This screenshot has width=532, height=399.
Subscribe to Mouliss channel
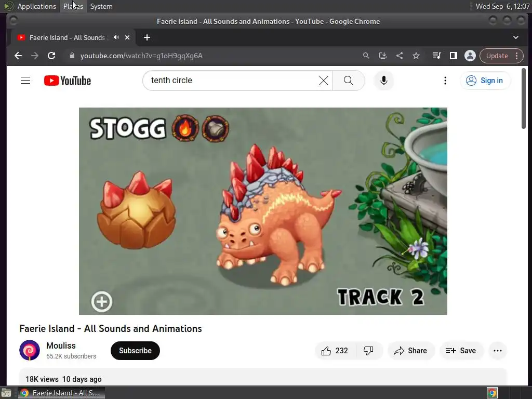(x=135, y=351)
